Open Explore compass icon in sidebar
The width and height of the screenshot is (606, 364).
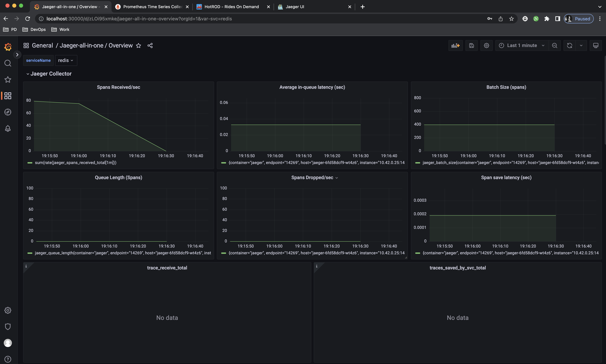tap(8, 112)
